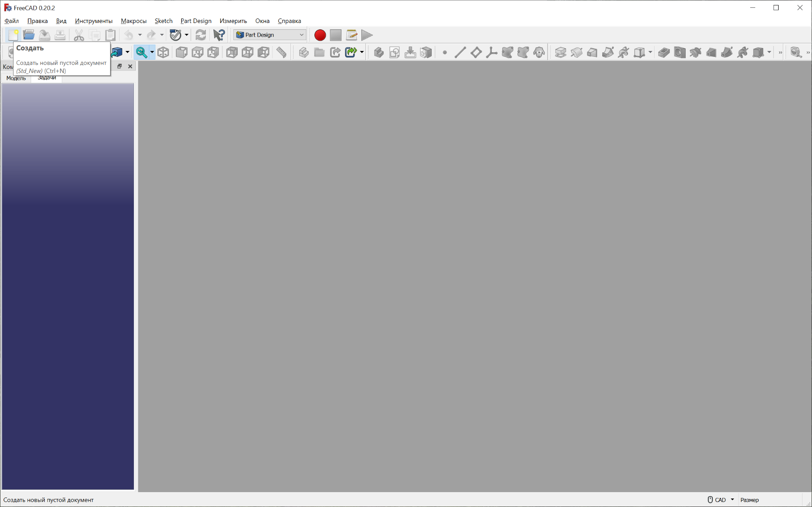Click the Pad extrude icon
812x507 pixels.
tap(561, 52)
